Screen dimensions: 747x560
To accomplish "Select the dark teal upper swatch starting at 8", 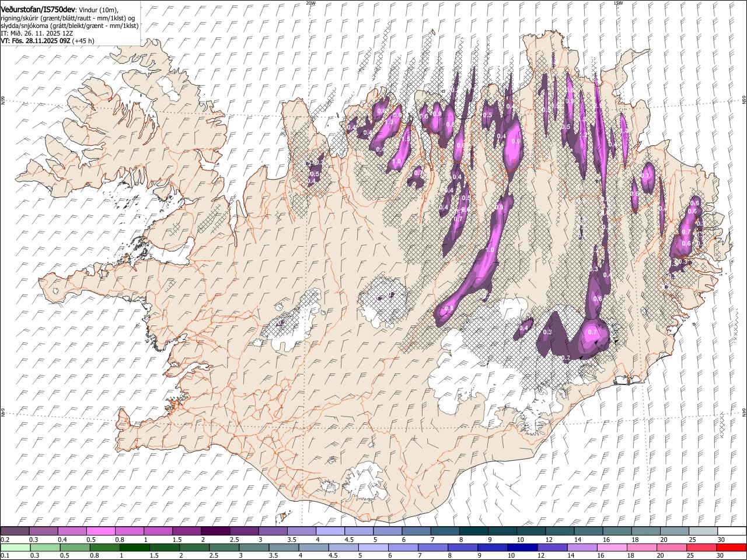I will click(x=473, y=531).
